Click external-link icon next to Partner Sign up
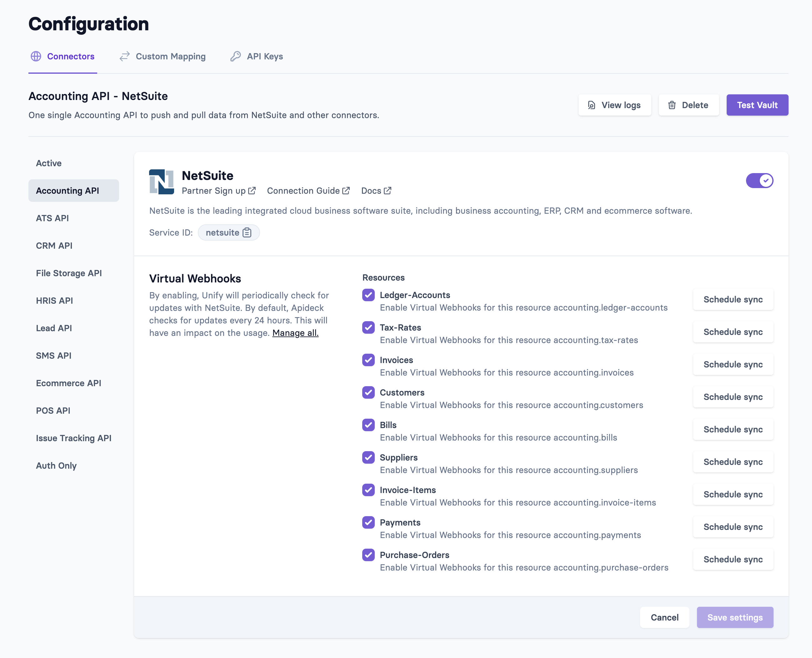Image resolution: width=812 pixels, height=658 pixels. coord(252,191)
